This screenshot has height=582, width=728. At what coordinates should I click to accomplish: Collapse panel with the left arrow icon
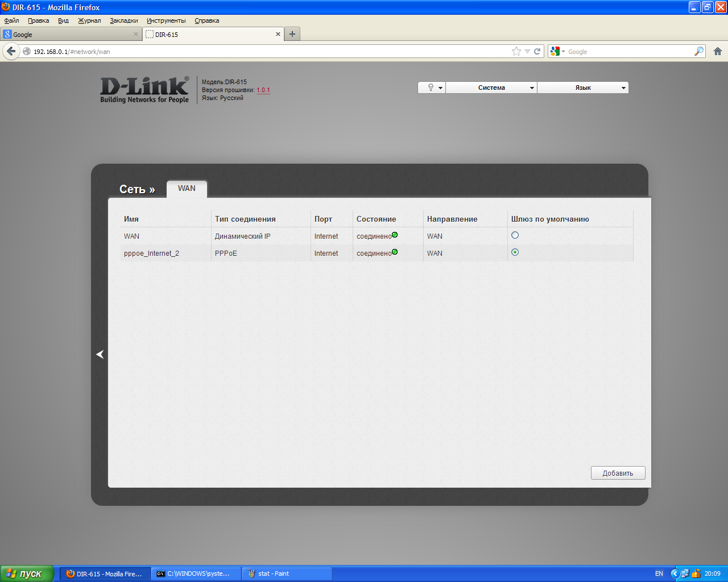click(100, 354)
